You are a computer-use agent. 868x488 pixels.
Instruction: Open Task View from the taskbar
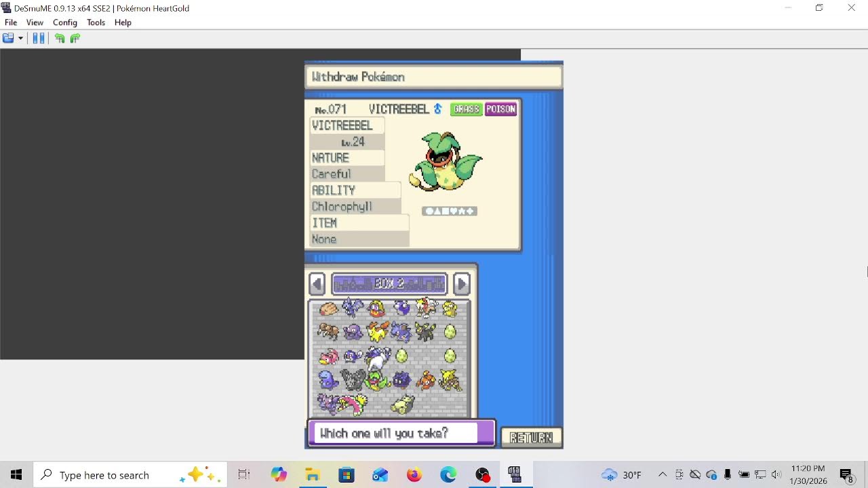[244, 475]
